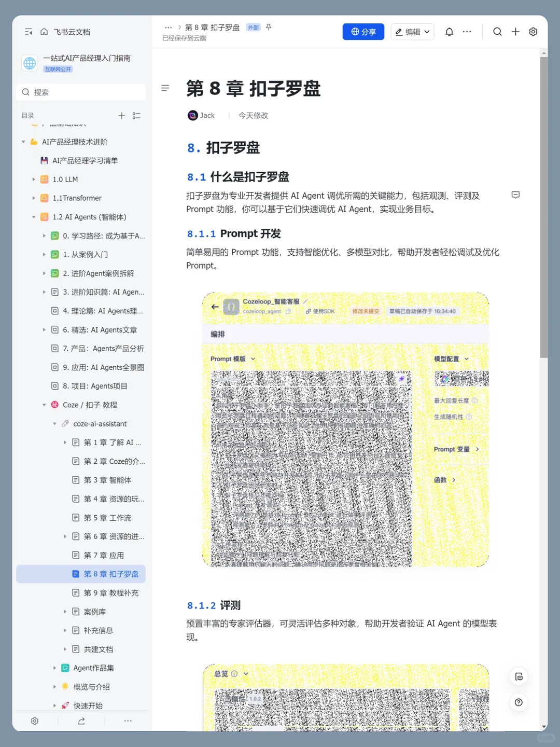Expand the 1.0 LLM node

(34, 179)
